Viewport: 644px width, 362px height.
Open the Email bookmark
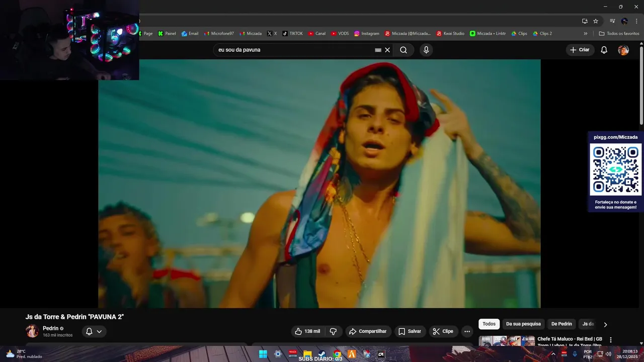(x=190, y=34)
